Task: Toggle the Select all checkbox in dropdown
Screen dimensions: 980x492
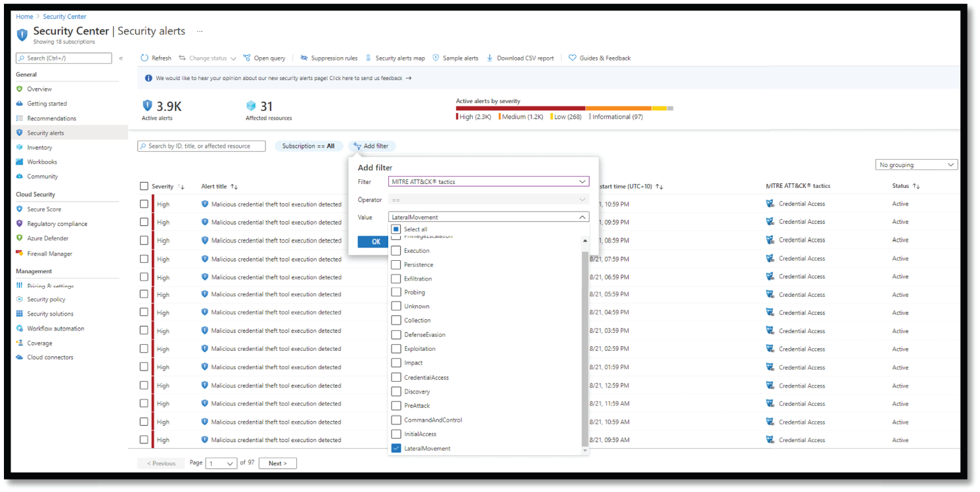Action: click(x=396, y=229)
